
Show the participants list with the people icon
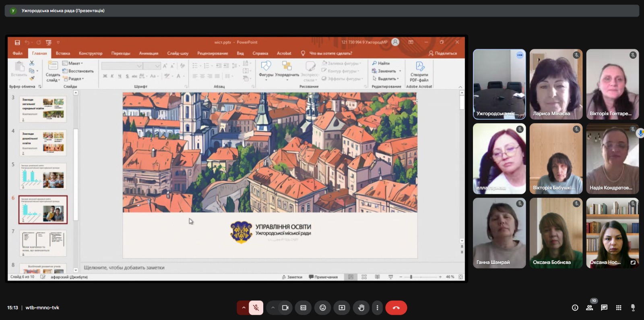(x=589, y=308)
